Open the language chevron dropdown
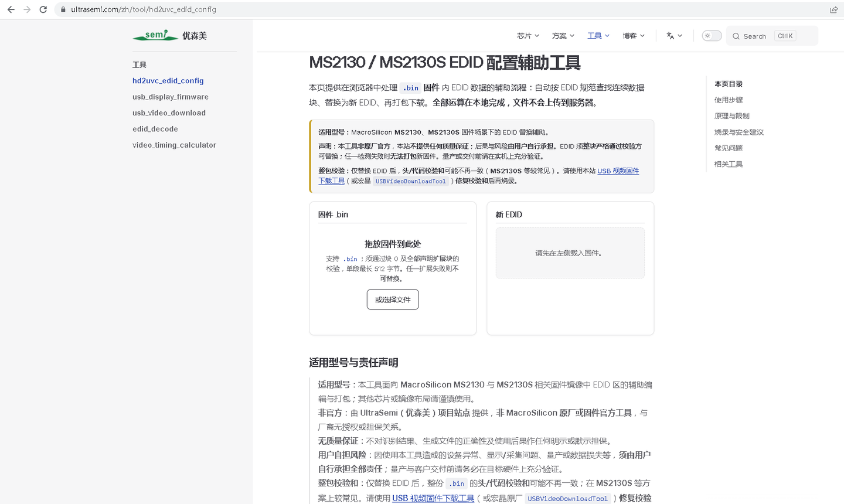The image size is (844, 504). pyautogui.click(x=680, y=36)
